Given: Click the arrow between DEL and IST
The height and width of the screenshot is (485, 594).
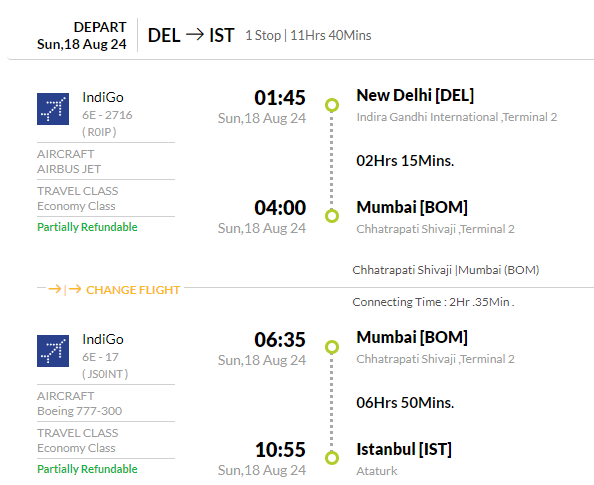Looking at the screenshot, I should (195, 35).
